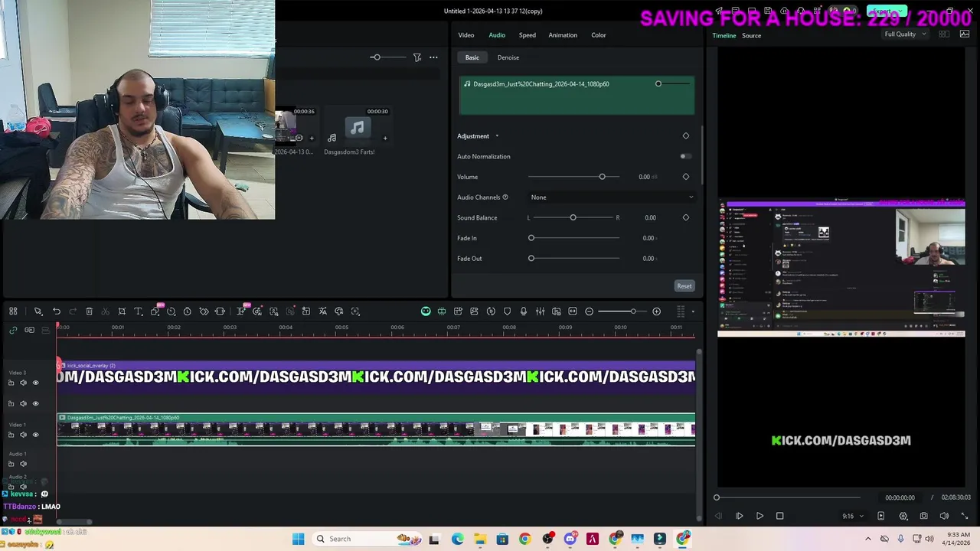Fit timeline to window icon
Viewport: 980px width, 551px height.
[x=573, y=311]
